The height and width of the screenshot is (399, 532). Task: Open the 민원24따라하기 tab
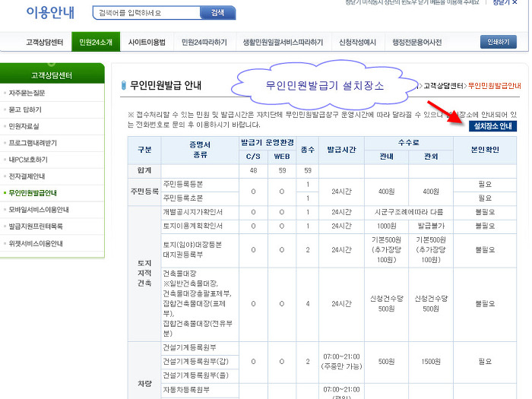(204, 42)
